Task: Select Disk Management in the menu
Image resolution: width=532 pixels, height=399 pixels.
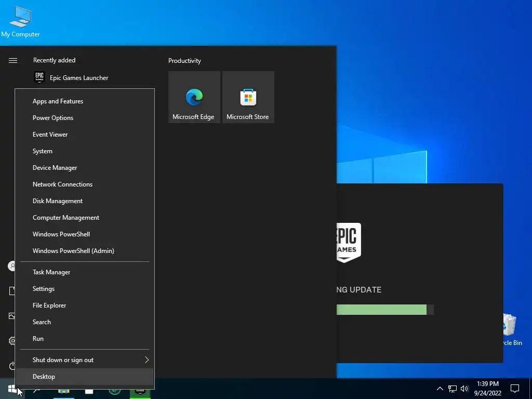Action: 85,201
